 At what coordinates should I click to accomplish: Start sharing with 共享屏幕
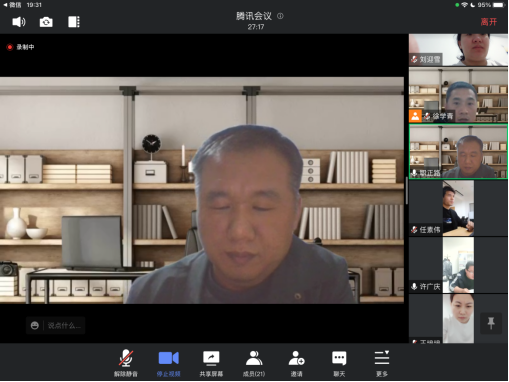[211, 363]
